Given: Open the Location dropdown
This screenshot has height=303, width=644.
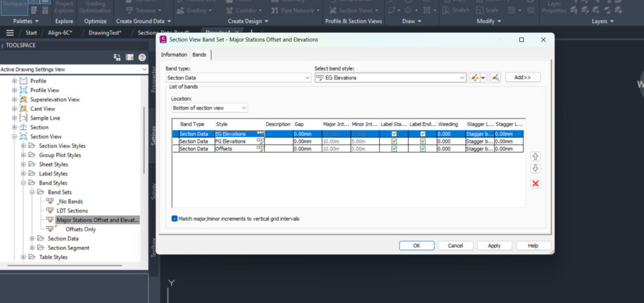Looking at the screenshot, I should pyautogui.click(x=210, y=108).
